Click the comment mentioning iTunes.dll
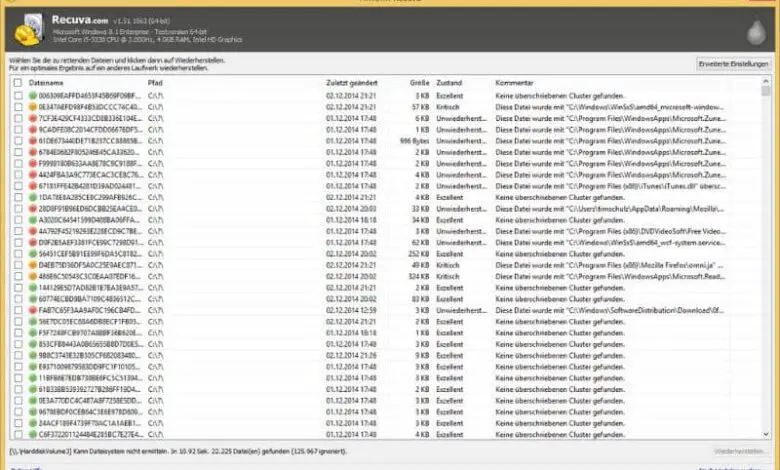Image resolution: width=780 pixels, height=470 pixels. [610, 186]
